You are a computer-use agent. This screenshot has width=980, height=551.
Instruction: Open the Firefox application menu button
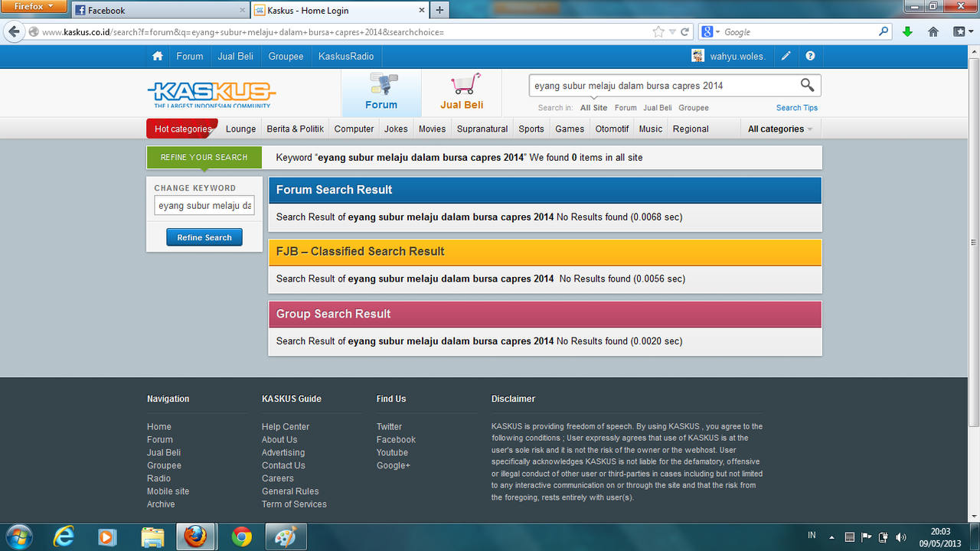click(x=35, y=6)
